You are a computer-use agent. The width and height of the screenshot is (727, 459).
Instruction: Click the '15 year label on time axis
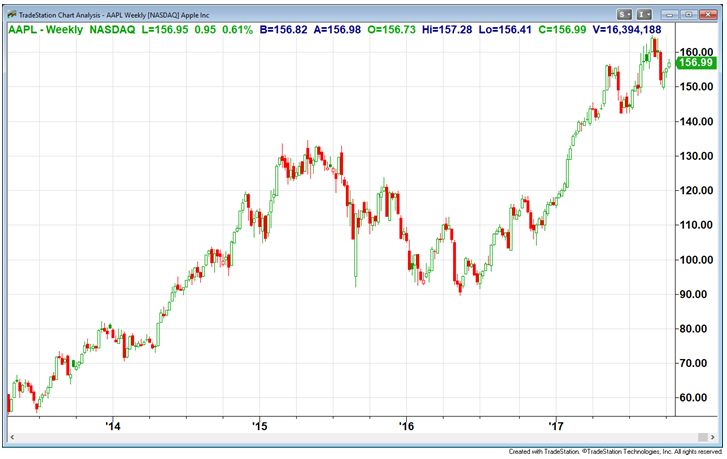pyautogui.click(x=260, y=426)
